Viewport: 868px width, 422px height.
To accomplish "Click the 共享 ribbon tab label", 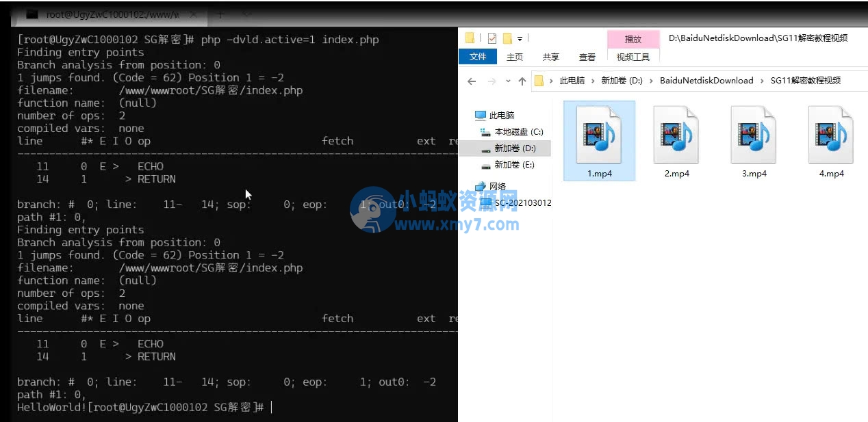I will [550, 57].
